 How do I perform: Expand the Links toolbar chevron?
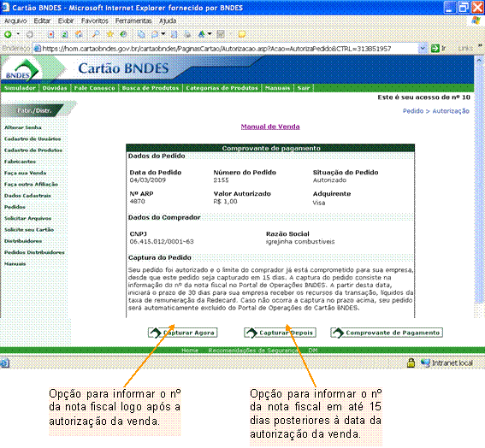coord(480,46)
